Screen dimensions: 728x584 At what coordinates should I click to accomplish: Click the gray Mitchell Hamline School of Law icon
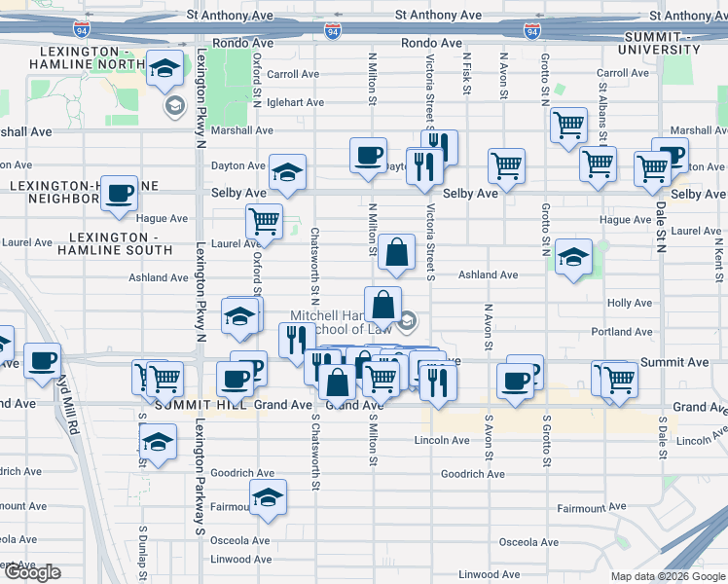tap(407, 321)
